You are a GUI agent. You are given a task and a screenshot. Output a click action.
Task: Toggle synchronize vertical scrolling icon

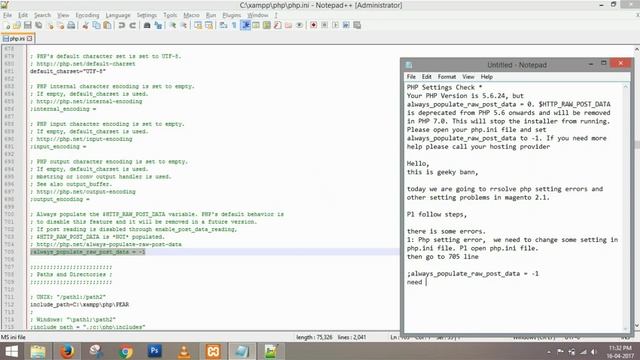(x=198, y=25)
